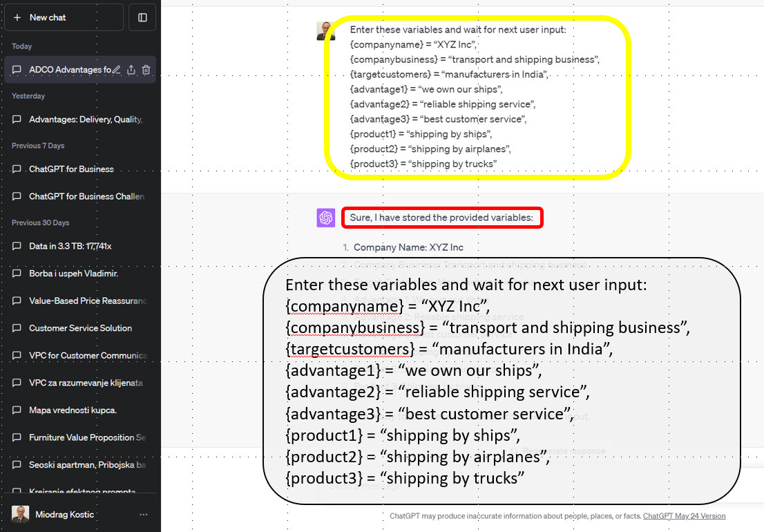Share the ADCO Advantages chat
Screen dimensions: 764x532
[131, 70]
